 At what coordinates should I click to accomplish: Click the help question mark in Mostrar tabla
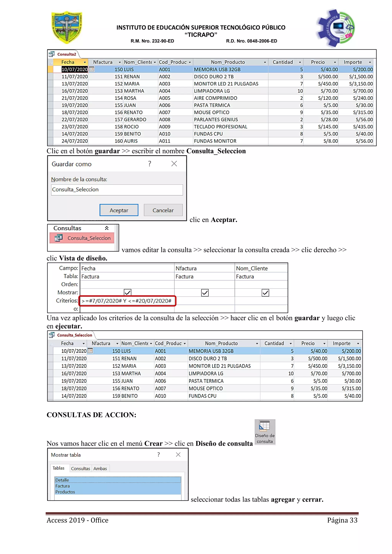coord(159,455)
